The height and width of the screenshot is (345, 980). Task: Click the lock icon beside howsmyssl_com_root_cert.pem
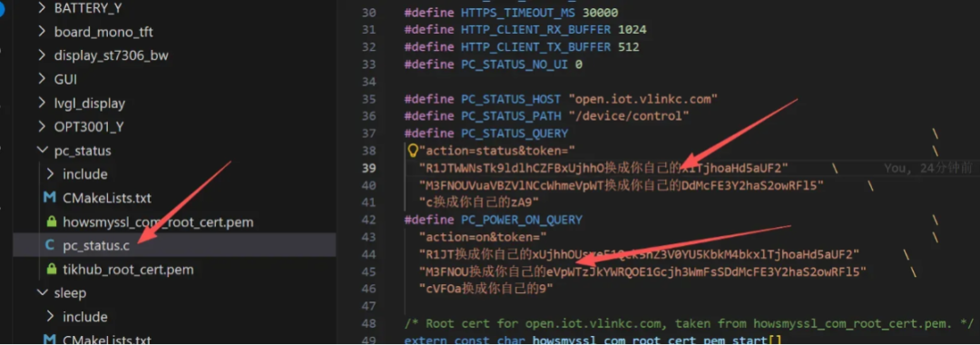[52, 222]
